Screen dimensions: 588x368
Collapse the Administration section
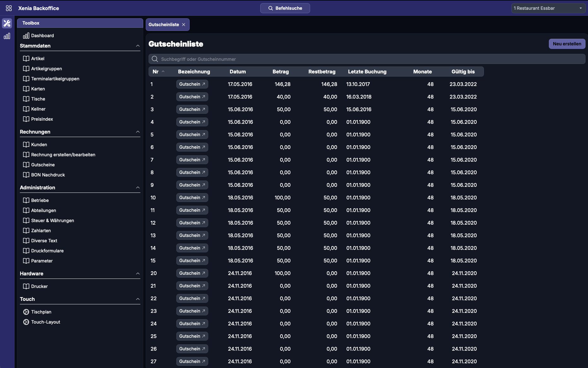[x=138, y=187]
